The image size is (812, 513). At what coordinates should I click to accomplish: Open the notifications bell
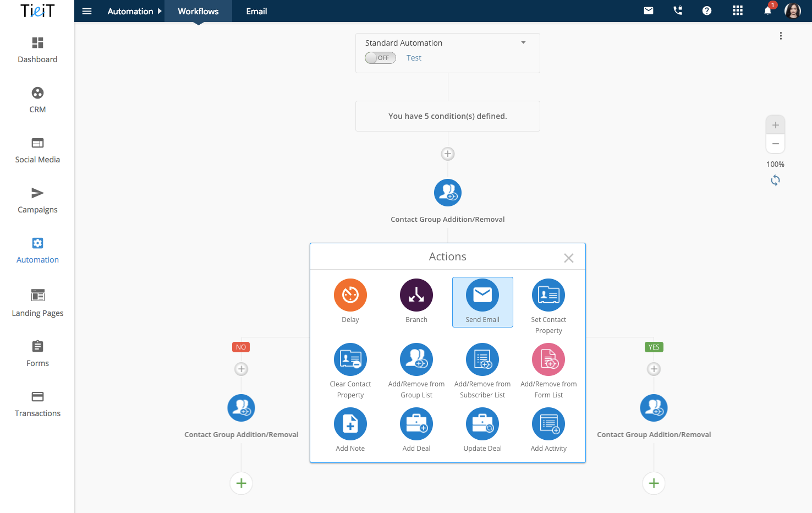767,10
